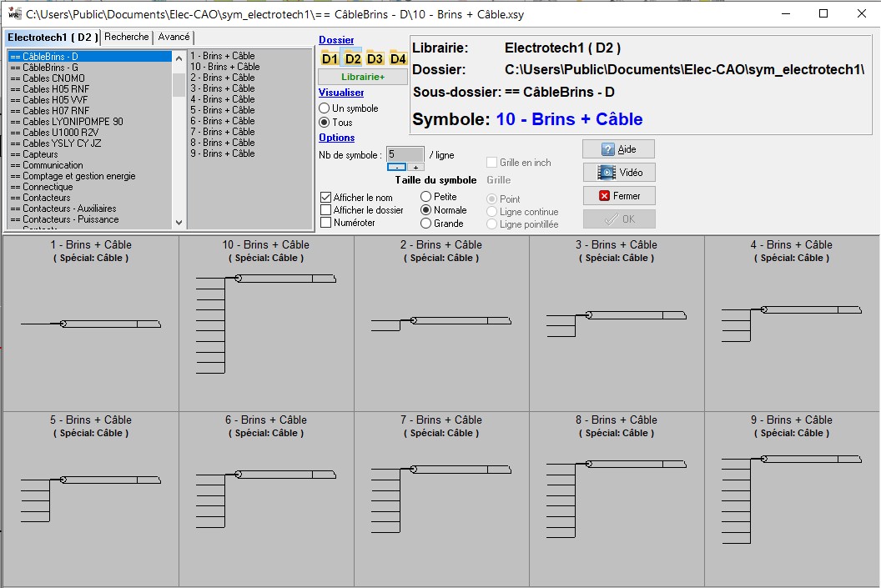This screenshot has width=881, height=588.
Task: Open help with the Aide button
Action: click(x=618, y=149)
